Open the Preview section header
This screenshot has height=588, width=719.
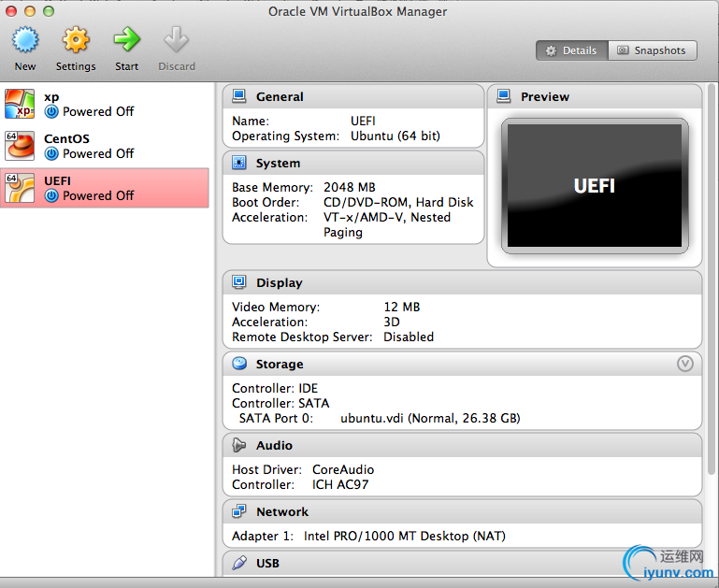coord(595,96)
